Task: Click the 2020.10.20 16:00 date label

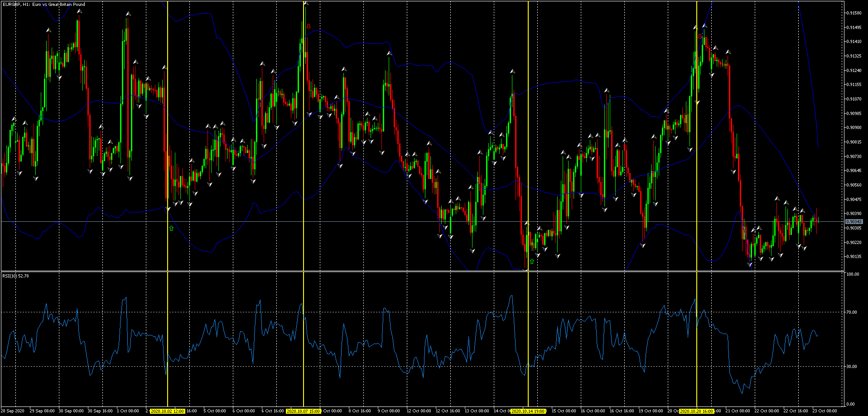Action: [x=697, y=411]
